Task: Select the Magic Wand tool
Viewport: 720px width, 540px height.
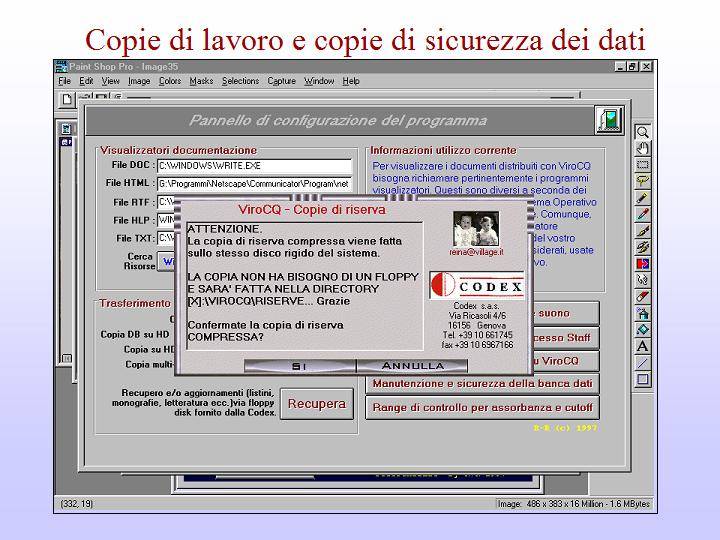Action: [x=642, y=198]
